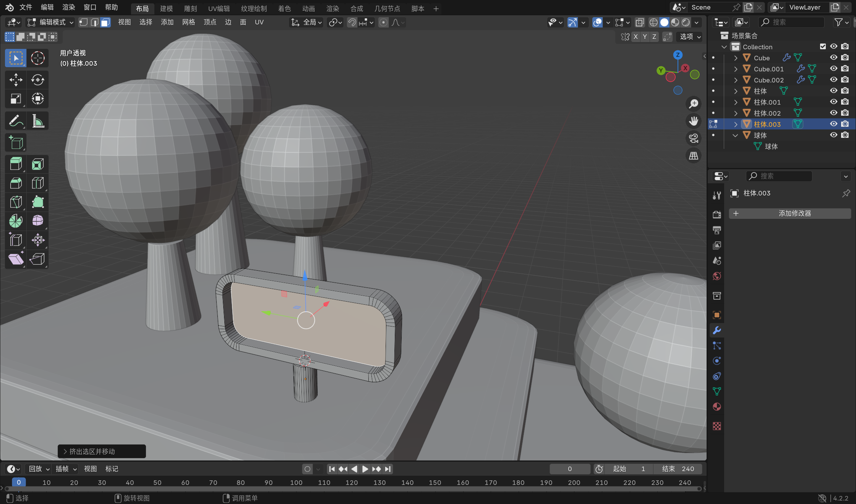Click the 结束 frame field 240
This screenshot has width=856, height=504.
tap(678, 469)
